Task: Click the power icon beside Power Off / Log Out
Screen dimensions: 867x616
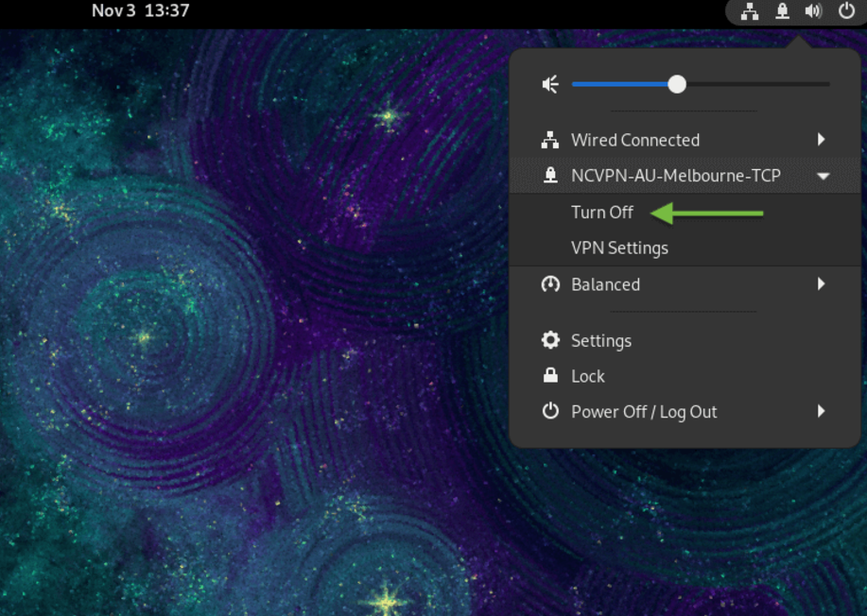Action: (x=550, y=411)
